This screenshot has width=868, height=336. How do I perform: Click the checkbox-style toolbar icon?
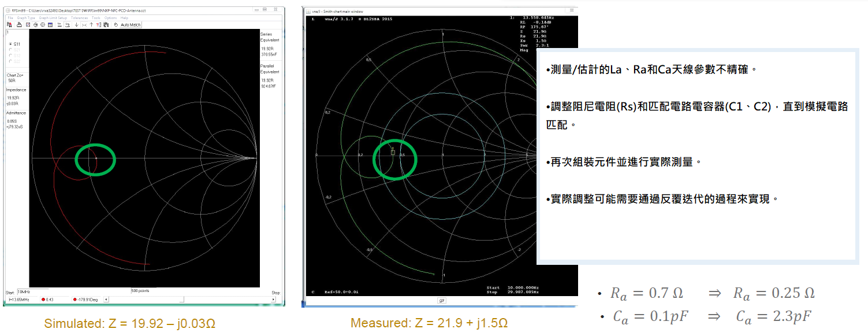click(27, 25)
